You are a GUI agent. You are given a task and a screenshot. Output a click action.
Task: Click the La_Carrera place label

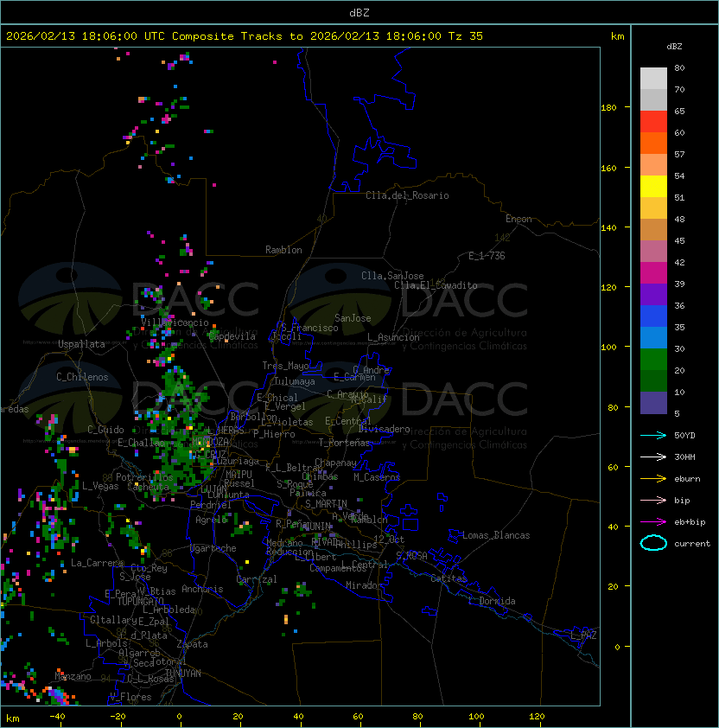(x=97, y=563)
